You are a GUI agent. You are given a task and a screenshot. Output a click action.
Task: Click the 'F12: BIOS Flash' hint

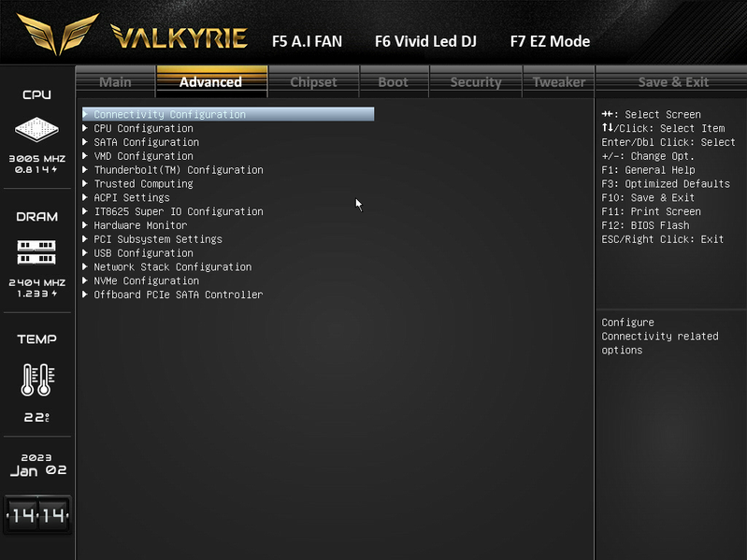(x=645, y=225)
